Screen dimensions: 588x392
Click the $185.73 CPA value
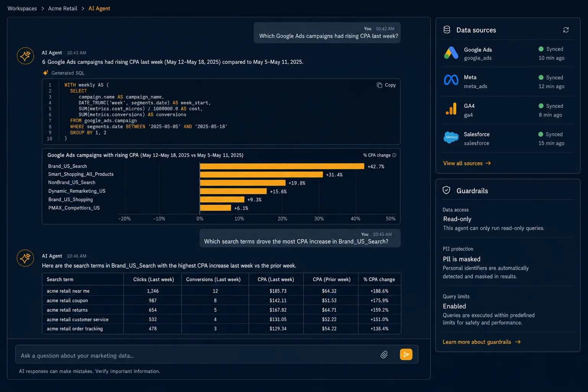click(x=278, y=291)
